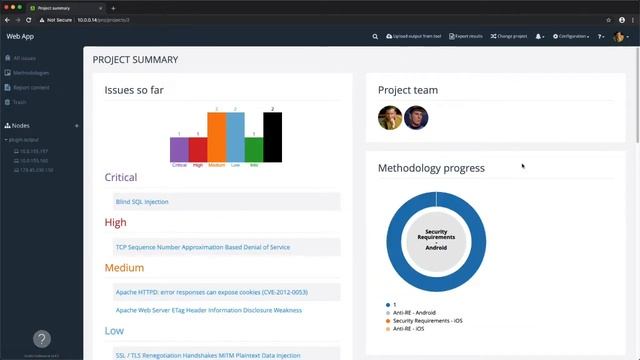The width and height of the screenshot is (640, 360).
Task: Open Report content in the sidebar
Action: pyautogui.click(x=27, y=87)
